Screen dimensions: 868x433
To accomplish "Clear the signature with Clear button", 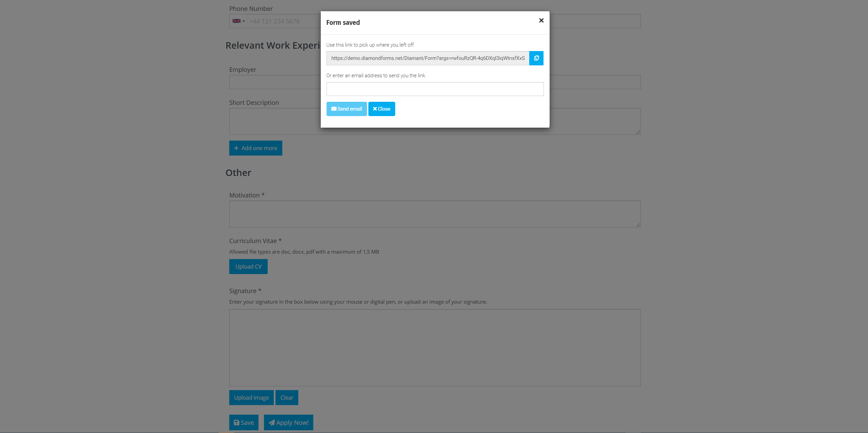I will click(x=286, y=397).
